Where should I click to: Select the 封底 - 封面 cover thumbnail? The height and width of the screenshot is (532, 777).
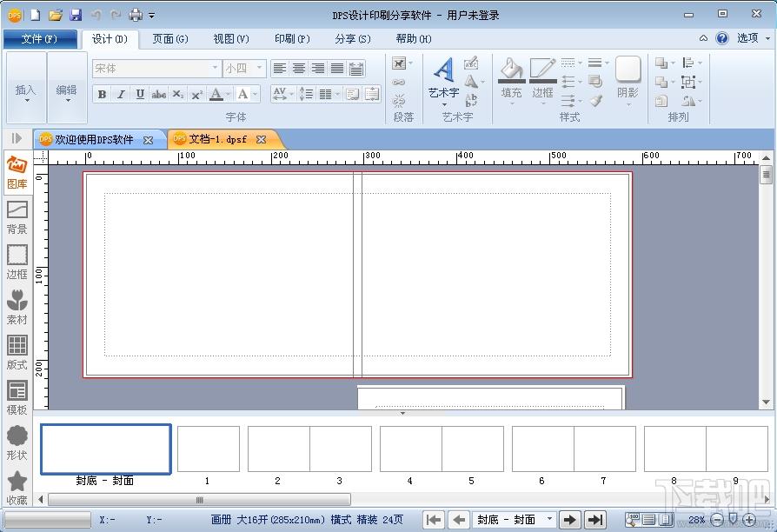coord(105,449)
